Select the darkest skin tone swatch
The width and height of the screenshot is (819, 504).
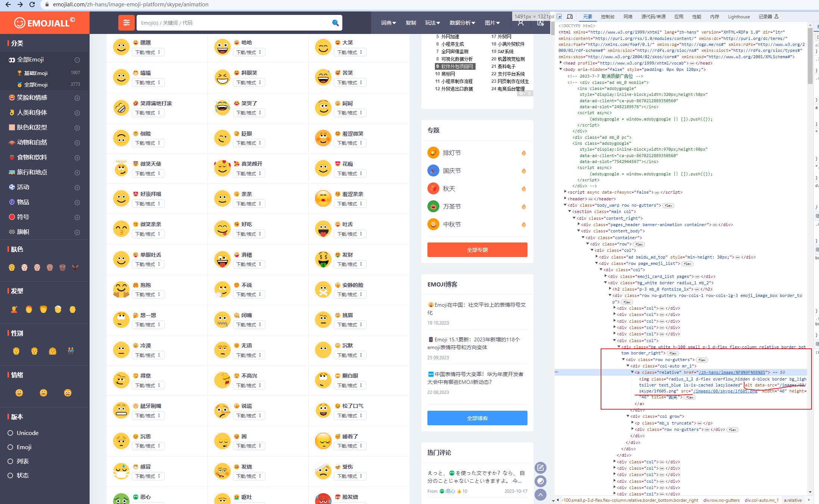pos(75,267)
